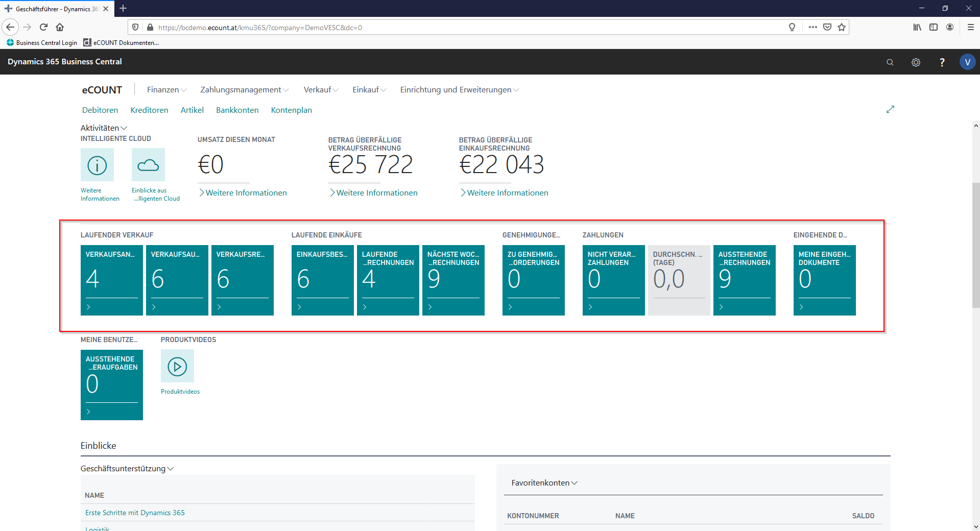The height and width of the screenshot is (531, 980).
Task: Open the Nicht verar... Zahlungen tile
Action: [614, 280]
